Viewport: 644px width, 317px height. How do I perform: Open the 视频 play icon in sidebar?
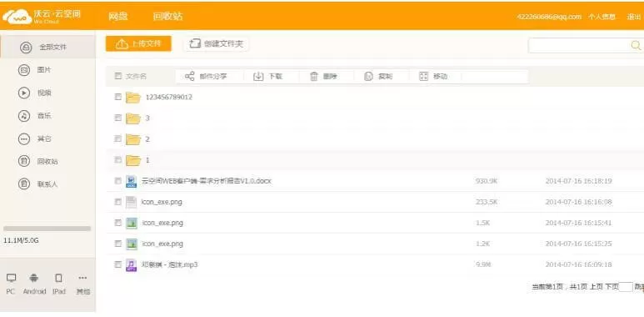pos(24,93)
